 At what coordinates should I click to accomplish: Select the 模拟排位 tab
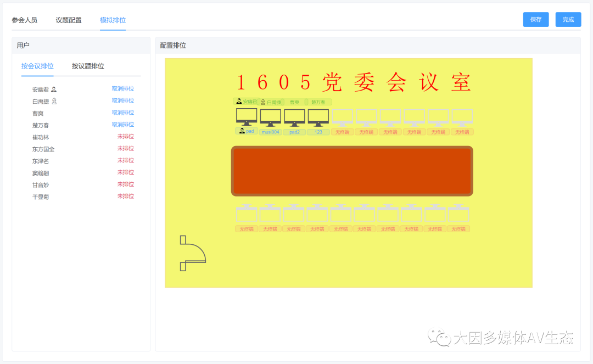(112, 19)
